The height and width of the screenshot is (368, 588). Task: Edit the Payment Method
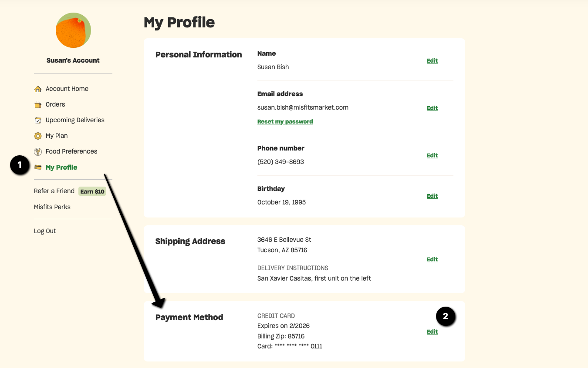point(432,332)
